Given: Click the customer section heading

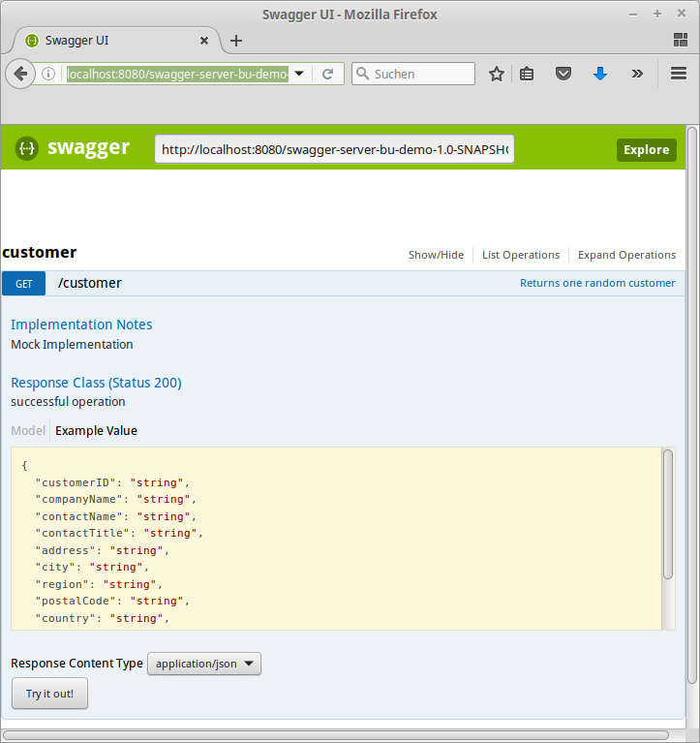Looking at the screenshot, I should [40, 252].
